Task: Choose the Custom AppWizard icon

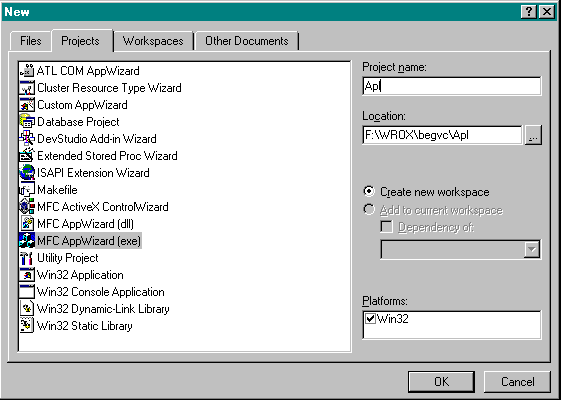Action: pyautogui.click(x=27, y=105)
